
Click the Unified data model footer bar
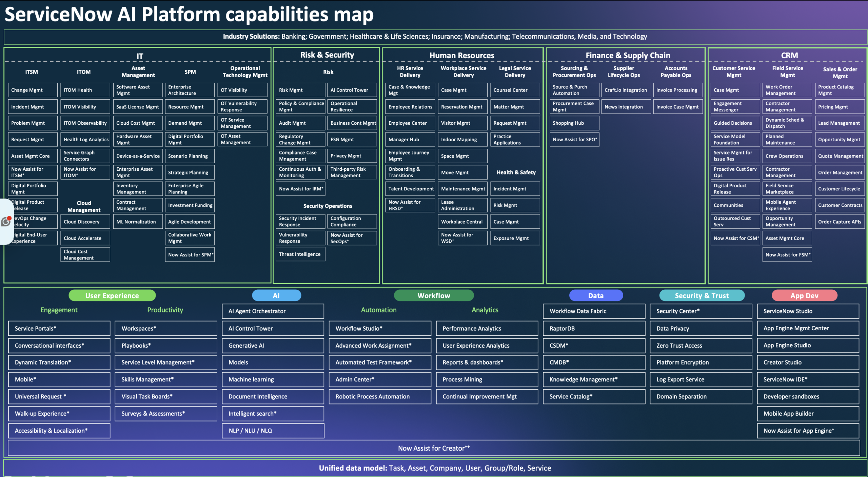point(435,468)
